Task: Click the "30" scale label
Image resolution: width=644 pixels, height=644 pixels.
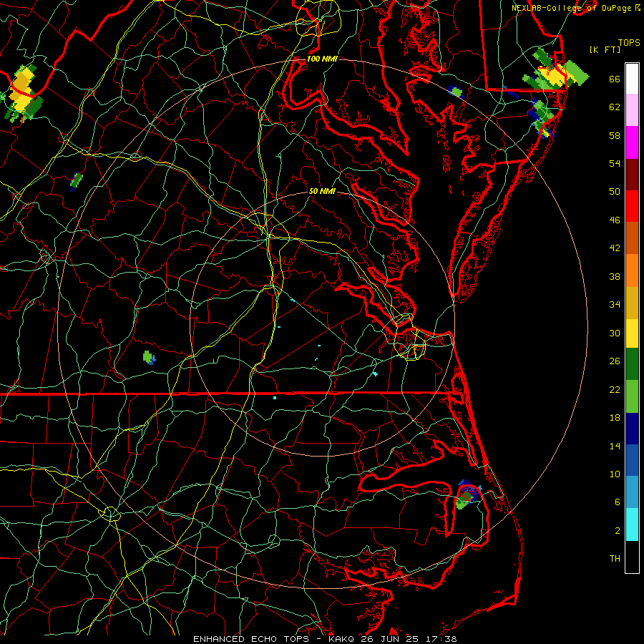Action: click(615, 333)
